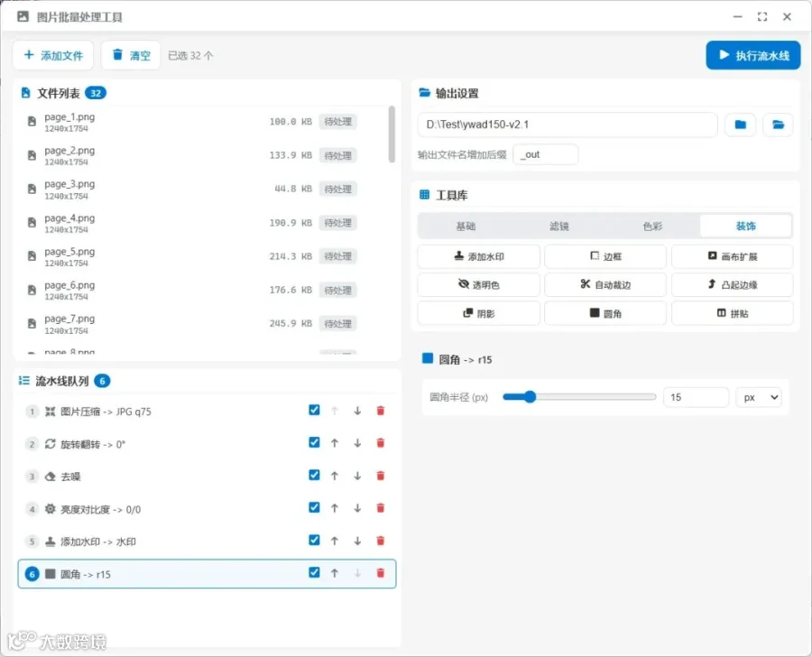Run the pipeline with 执行流水线

(753, 55)
